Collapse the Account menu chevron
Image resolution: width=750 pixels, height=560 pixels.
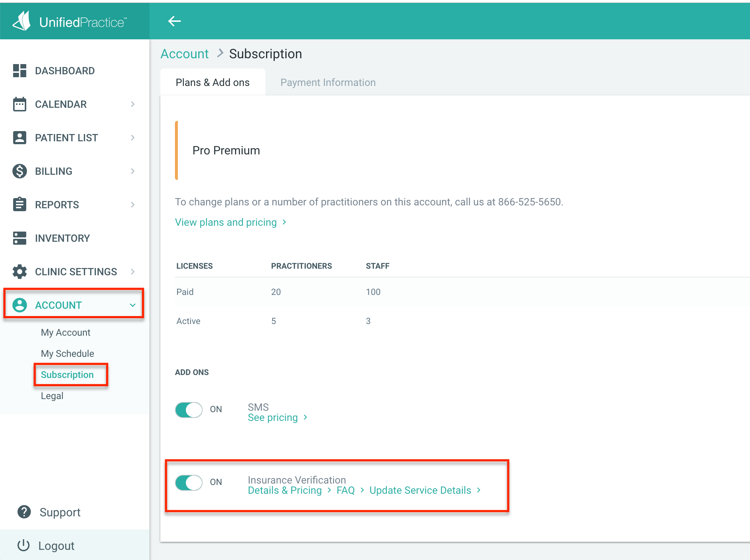click(133, 305)
